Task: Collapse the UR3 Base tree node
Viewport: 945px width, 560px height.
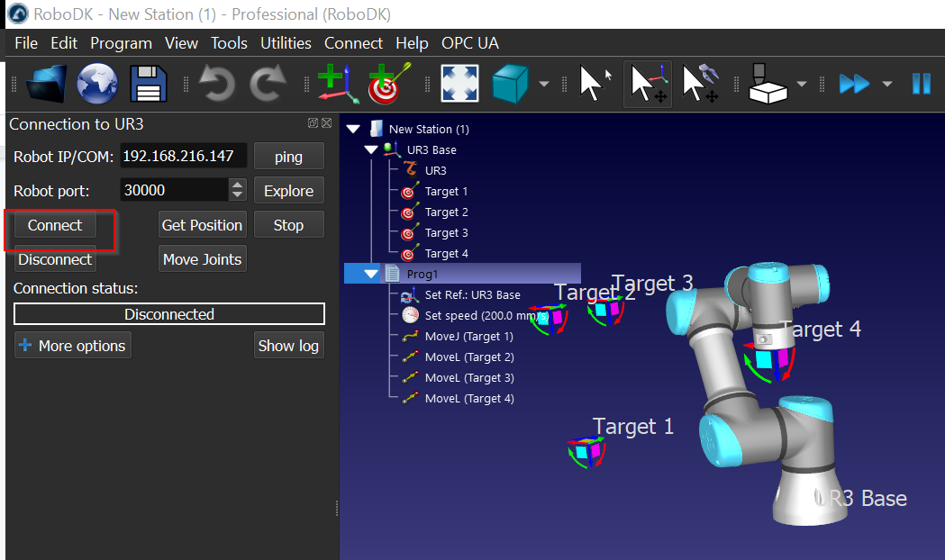Action: click(371, 149)
